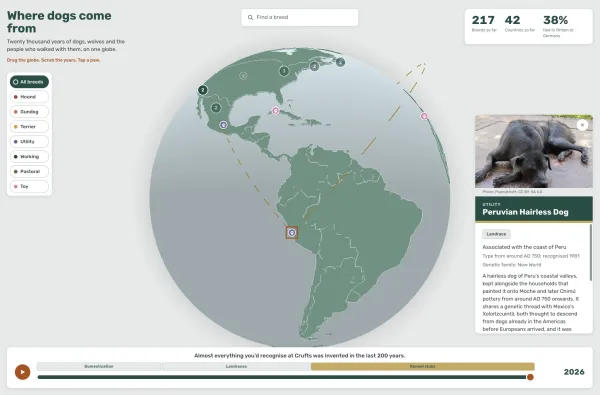
Task: Open the cluster marker at Newfoundland on the globe edge
Action: [x=340, y=62]
